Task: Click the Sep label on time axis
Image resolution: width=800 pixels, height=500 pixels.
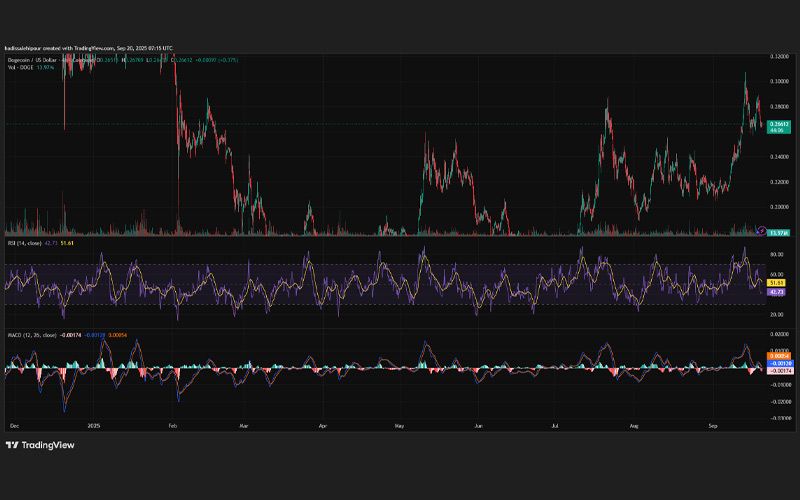Action: [x=713, y=426]
